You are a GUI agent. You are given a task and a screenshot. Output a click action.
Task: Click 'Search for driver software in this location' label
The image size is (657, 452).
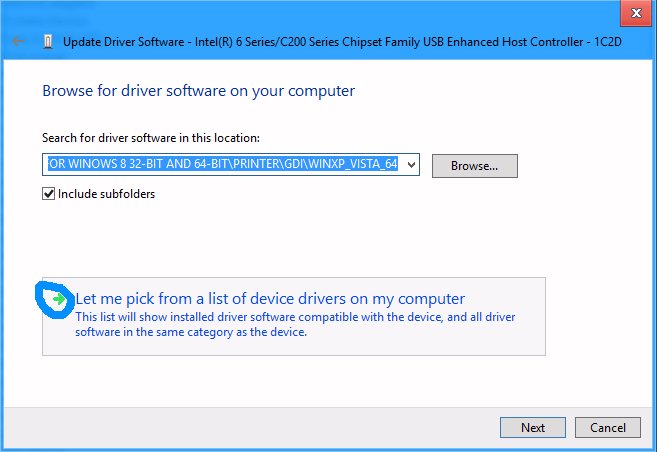point(150,137)
